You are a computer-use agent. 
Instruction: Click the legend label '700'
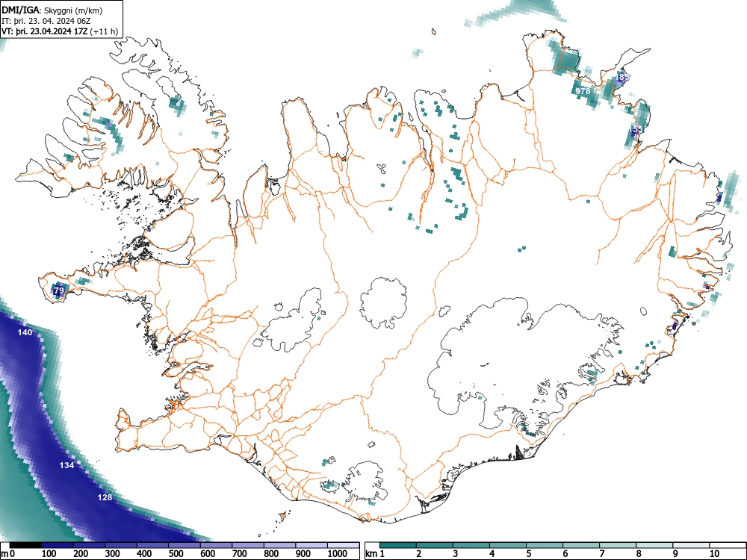click(240, 554)
